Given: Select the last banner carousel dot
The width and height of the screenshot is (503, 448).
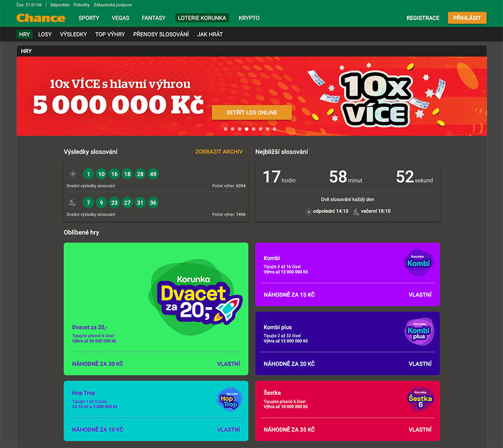Looking at the screenshot, I should pyautogui.click(x=274, y=129).
